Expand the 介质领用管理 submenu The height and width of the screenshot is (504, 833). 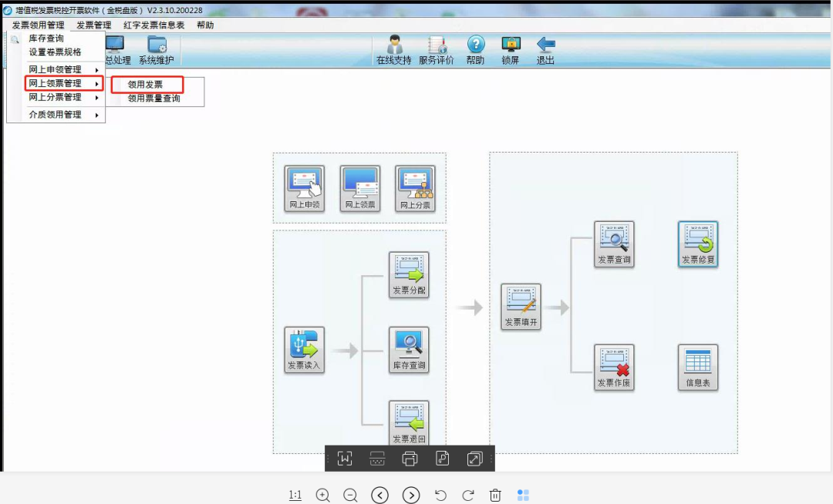[x=56, y=115]
